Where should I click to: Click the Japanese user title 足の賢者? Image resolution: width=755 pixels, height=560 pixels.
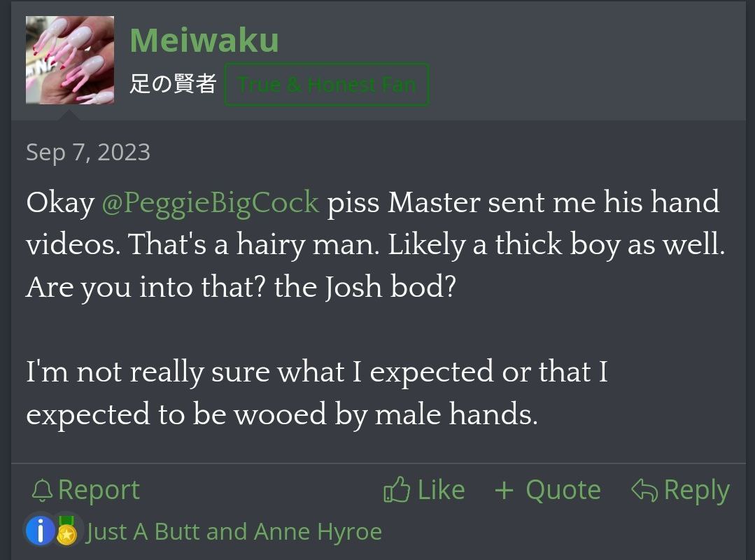point(173,83)
